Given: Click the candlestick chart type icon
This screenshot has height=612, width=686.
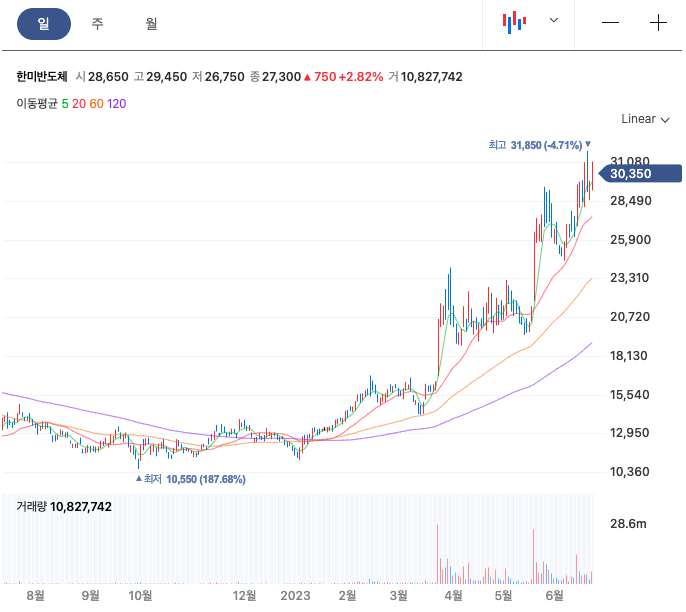Looking at the screenshot, I should click(x=514, y=22).
